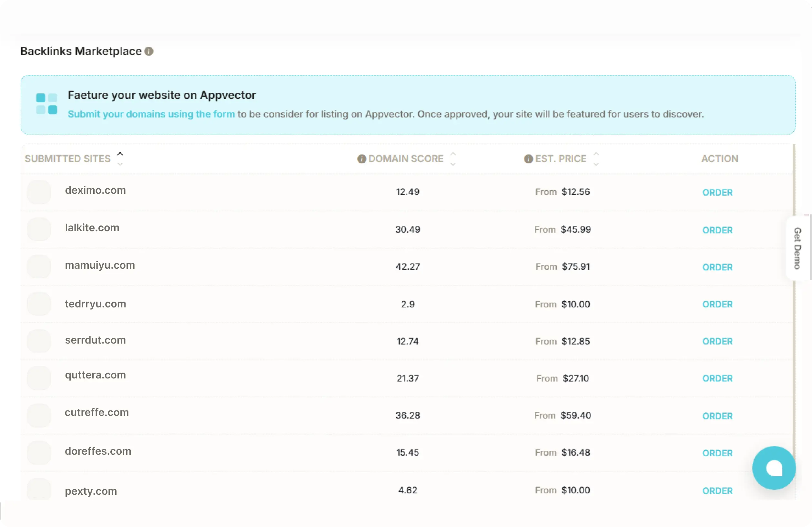This screenshot has height=527, width=812.
Task: Click deximo.com site favicon placeholder
Action: click(x=39, y=192)
